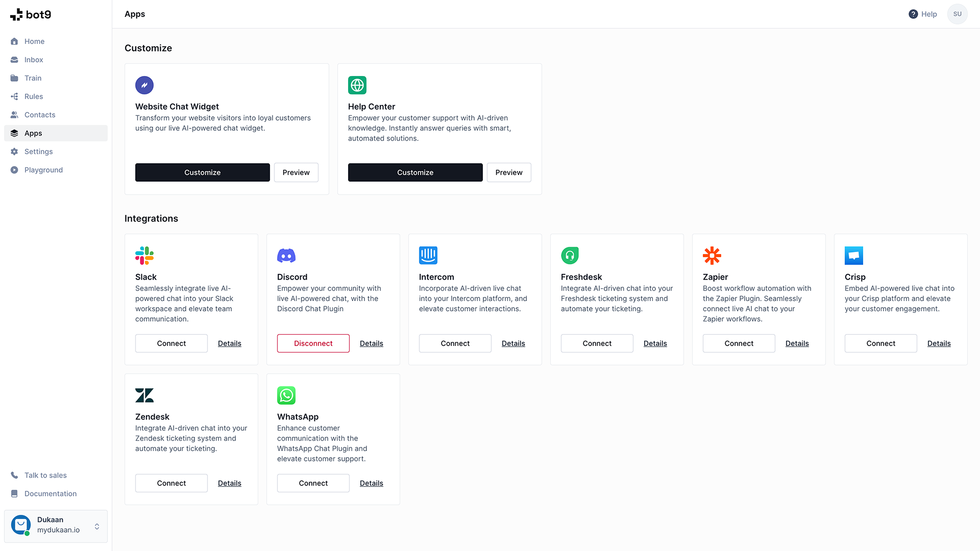Preview the Help Center widget
The image size is (980, 551).
[509, 172]
